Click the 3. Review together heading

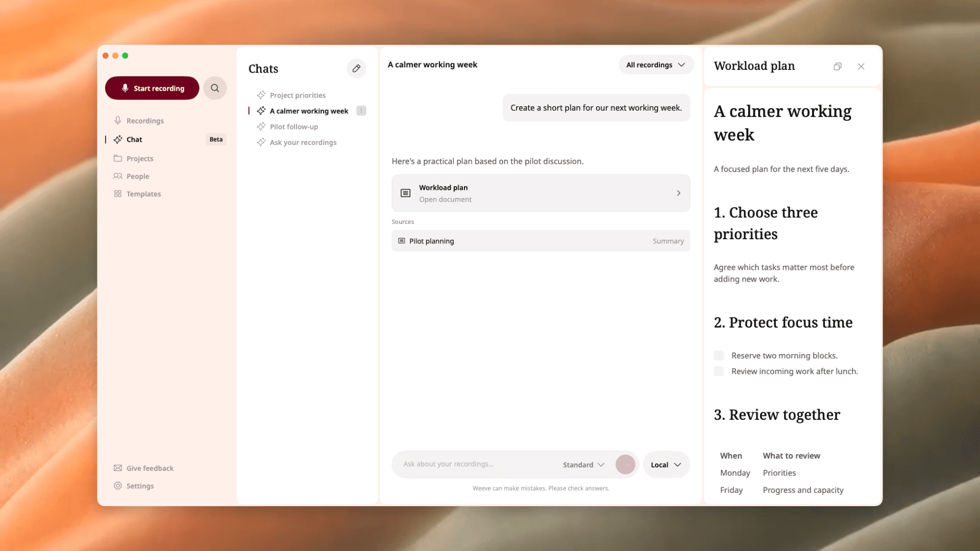click(x=777, y=415)
